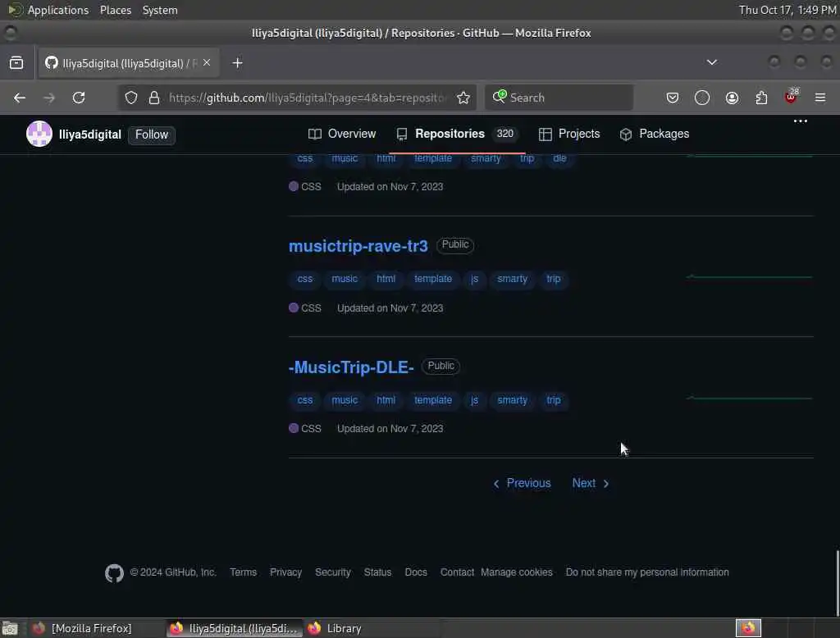This screenshot has height=638, width=840.
Task: Open the Firefox hamburger application menu
Action: pyautogui.click(x=820, y=98)
